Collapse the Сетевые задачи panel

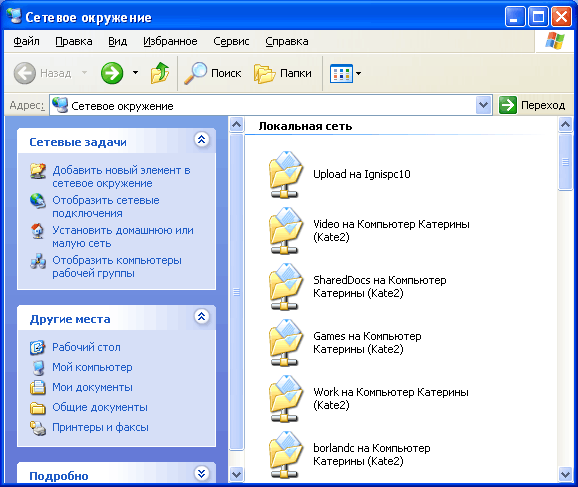[x=202, y=140]
